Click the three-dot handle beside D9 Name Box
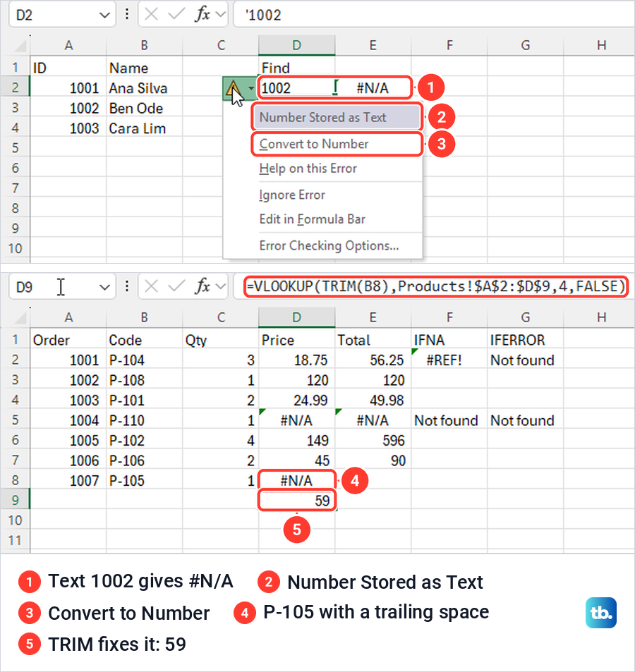 click(x=127, y=286)
